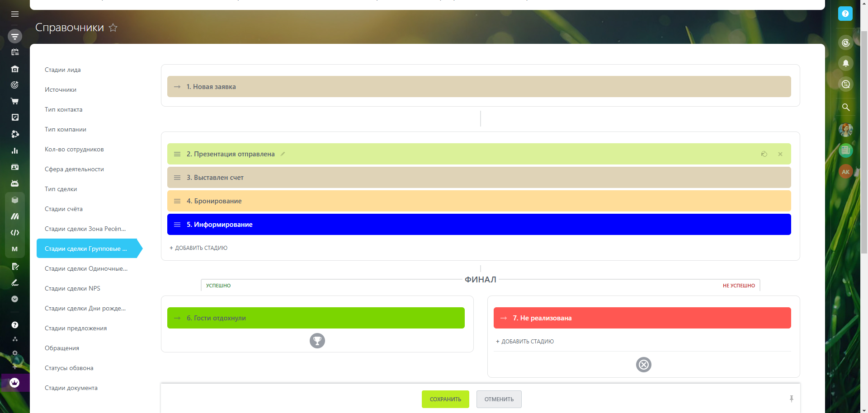This screenshot has width=868, height=413.
Task: Select Статусы обзвона directory
Action: [69, 368]
